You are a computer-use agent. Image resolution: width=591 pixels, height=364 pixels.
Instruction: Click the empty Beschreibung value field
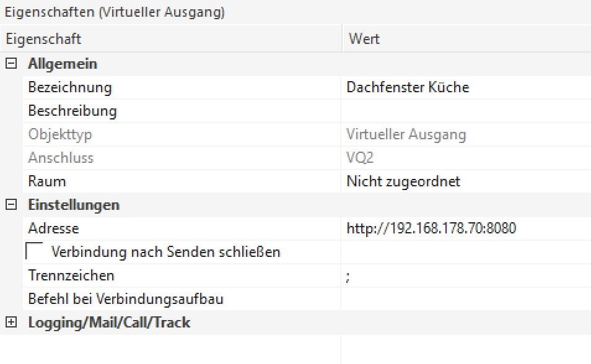(x=465, y=111)
